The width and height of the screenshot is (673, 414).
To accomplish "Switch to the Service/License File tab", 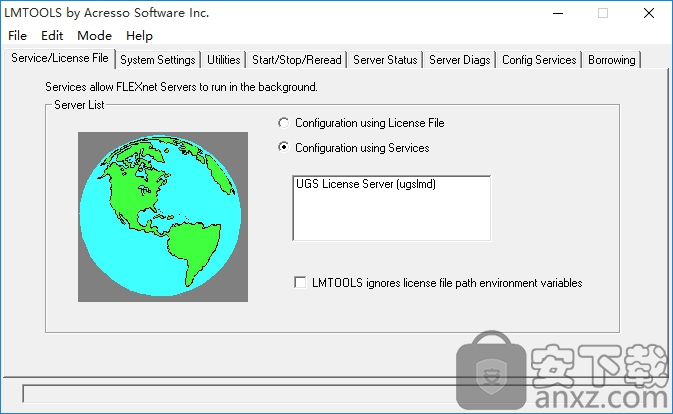I will click(60, 58).
